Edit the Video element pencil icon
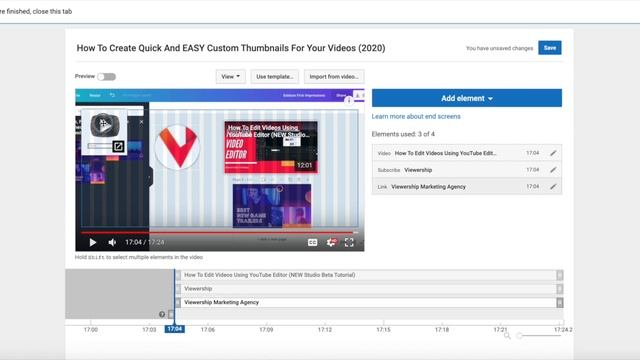 553,153
